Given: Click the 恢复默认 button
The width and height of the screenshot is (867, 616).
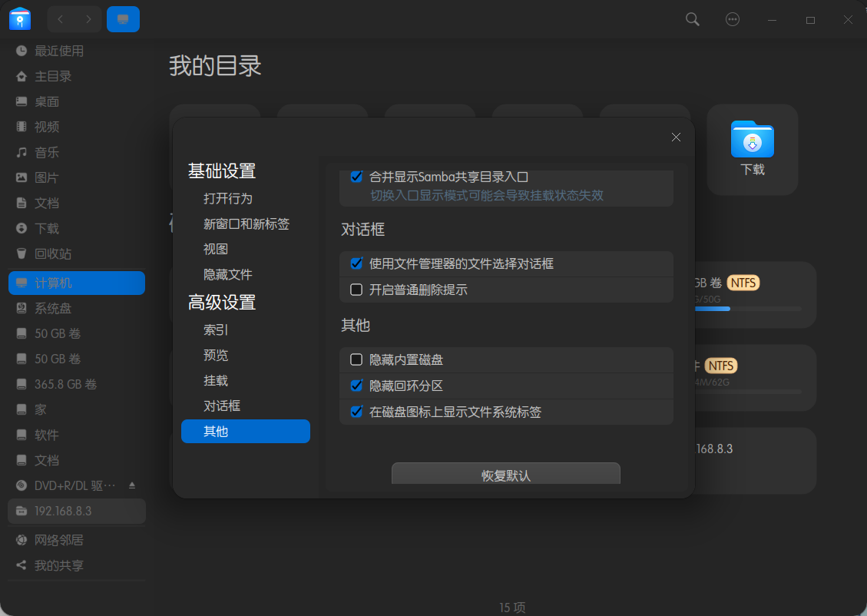Looking at the screenshot, I should tap(506, 474).
